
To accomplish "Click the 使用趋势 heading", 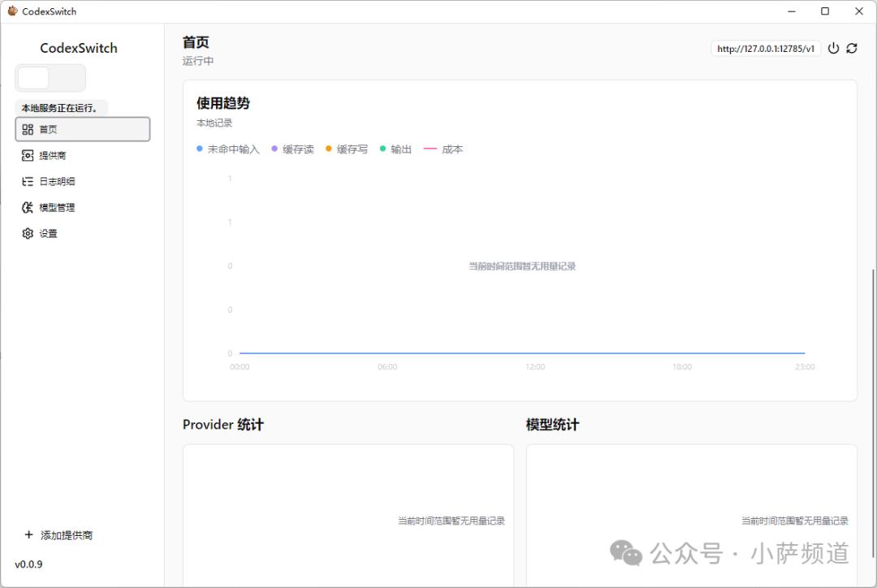I will [x=223, y=103].
